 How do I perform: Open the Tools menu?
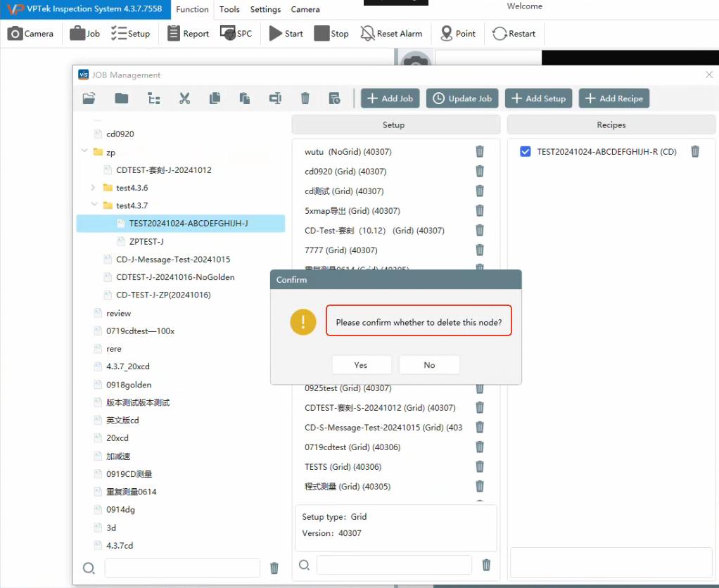229,9
